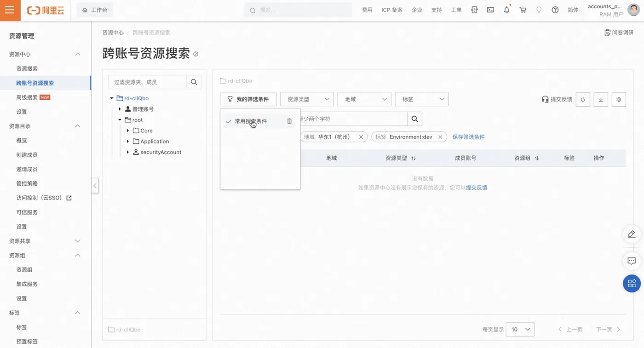Open table column settings gear
The width and height of the screenshot is (644, 348).
click(x=619, y=99)
